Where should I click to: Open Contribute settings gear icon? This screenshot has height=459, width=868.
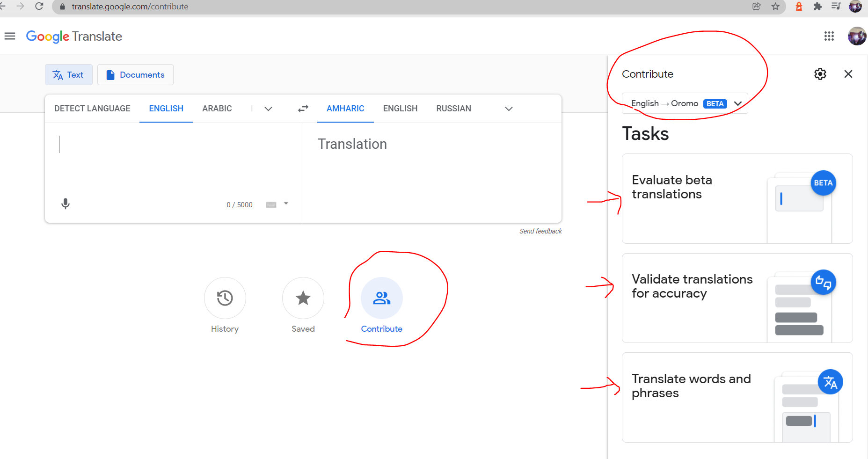(820, 74)
